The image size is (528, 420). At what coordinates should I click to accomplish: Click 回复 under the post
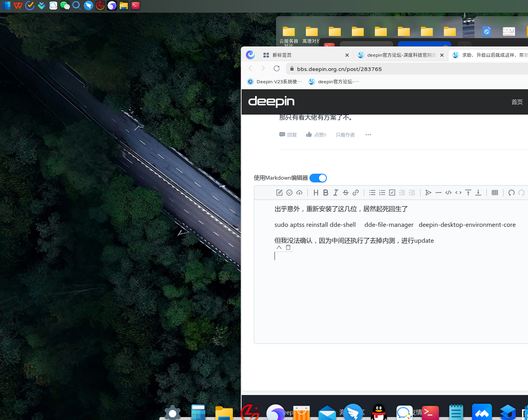click(288, 135)
